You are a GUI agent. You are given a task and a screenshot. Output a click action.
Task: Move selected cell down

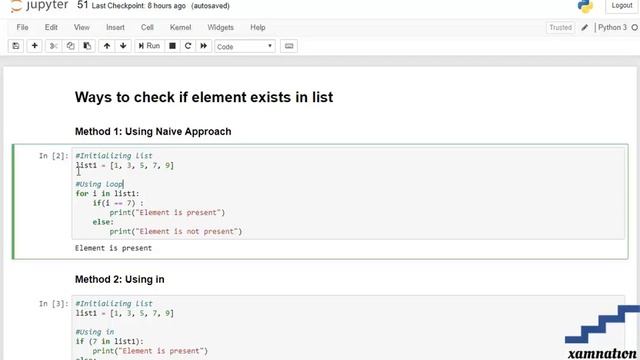click(123, 46)
